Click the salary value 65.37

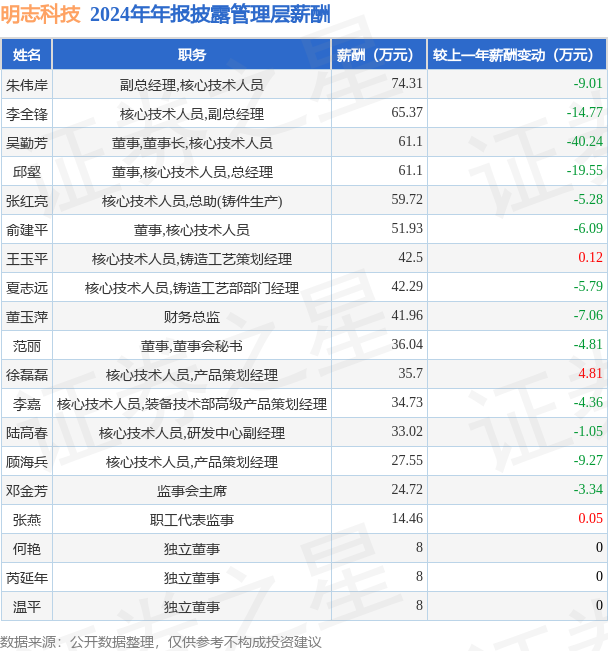407,113
